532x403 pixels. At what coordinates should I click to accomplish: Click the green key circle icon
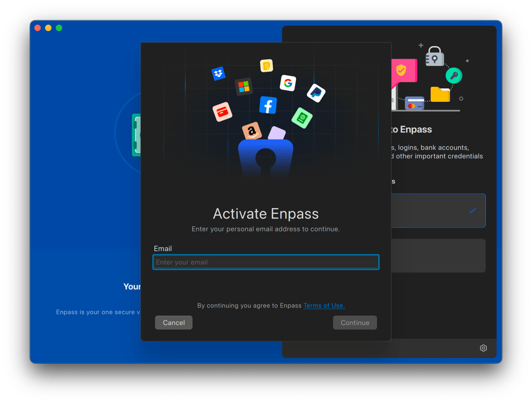tap(454, 76)
